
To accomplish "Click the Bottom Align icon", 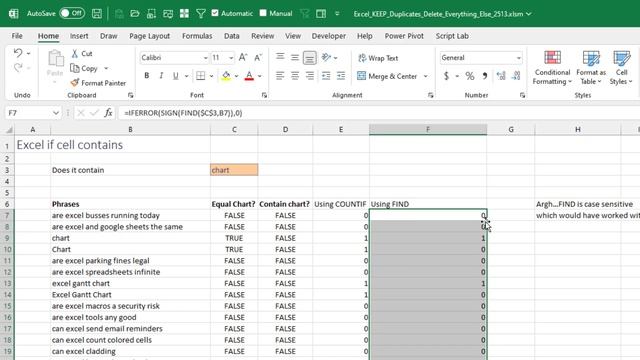I will [x=309, y=58].
